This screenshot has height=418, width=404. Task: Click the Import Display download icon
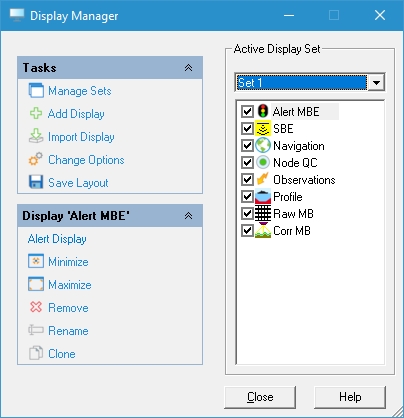[x=36, y=136]
